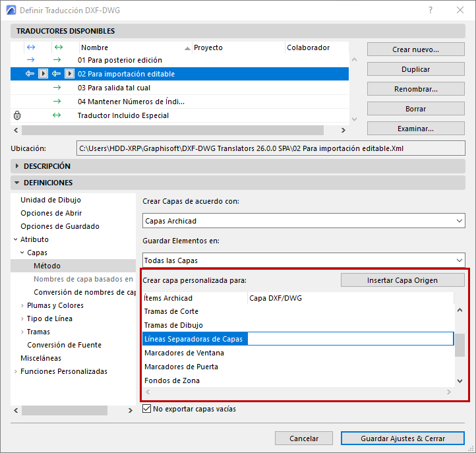The image size is (476, 453).
Task: Click the blue arrow on the 01 Para posterior edición row
Action: (31, 60)
